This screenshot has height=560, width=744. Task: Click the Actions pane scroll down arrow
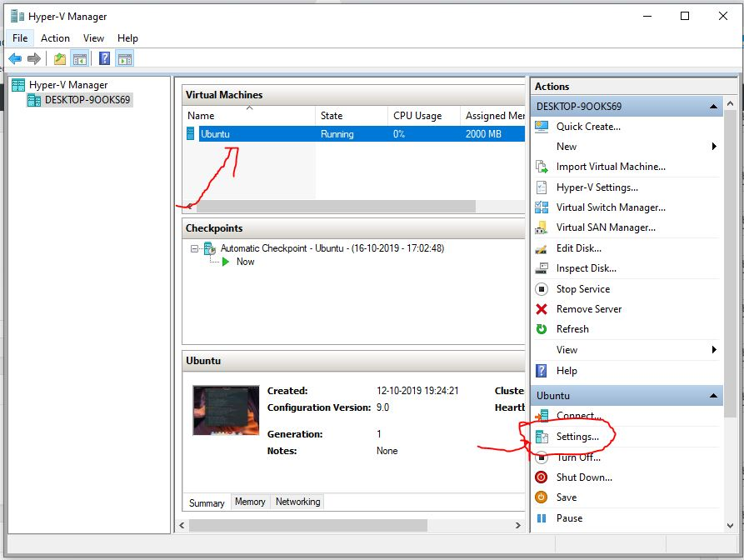730,525
